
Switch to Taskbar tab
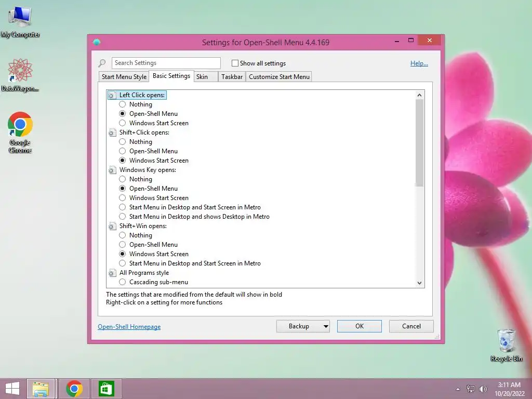[232, 77]
